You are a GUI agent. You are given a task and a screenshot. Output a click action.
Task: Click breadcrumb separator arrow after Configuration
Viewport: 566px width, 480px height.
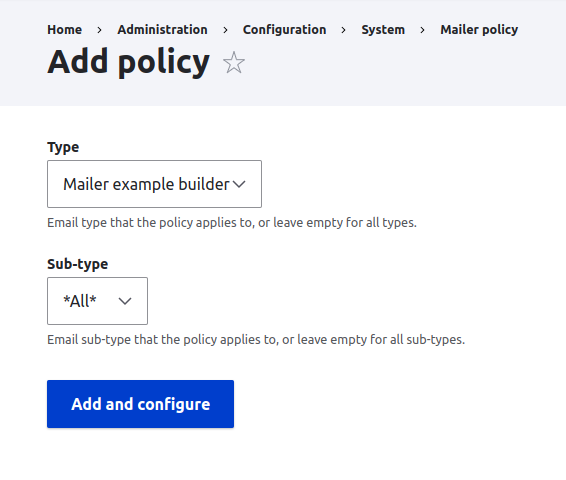344,30
